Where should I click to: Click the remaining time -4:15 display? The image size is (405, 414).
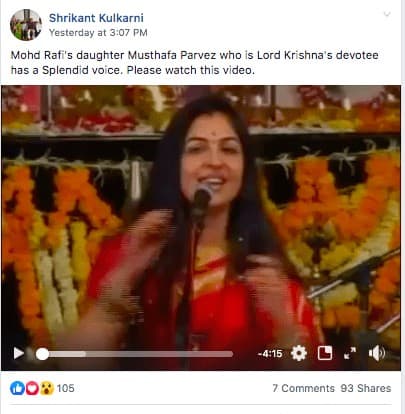[270, 354]
